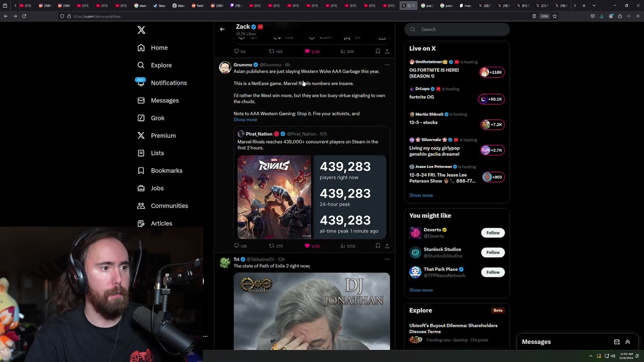Image resolution: width=644 pixels, height=362 pixels.
Task: Open Explore in the sidebar
Action: pyautogui.click(x=154, y=65)
